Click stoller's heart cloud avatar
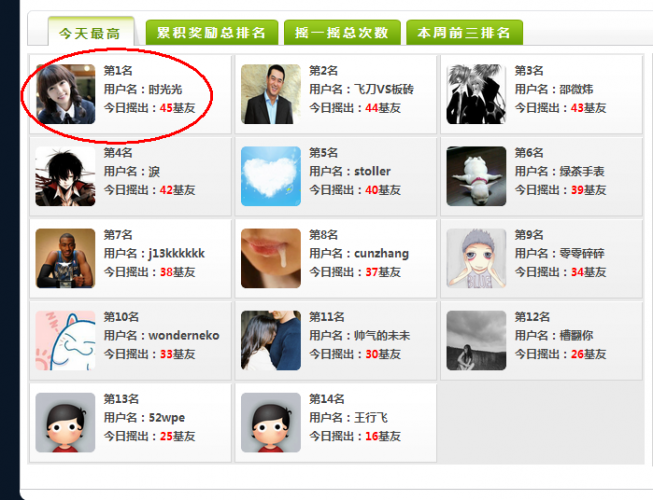The width and height of the screenshot is (653, 500). 271,176
